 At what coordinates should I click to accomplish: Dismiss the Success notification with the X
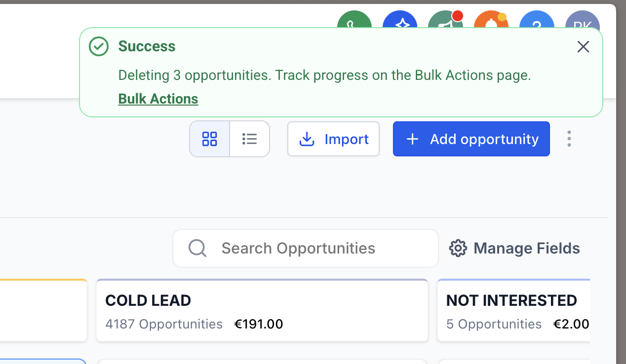(x=584, y=47)
